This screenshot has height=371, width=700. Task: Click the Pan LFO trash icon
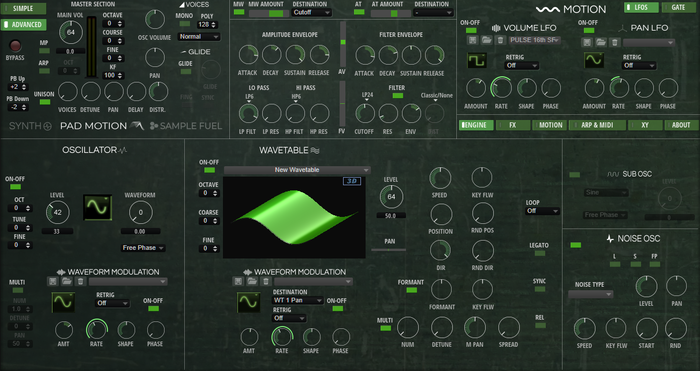click(x=615, y=42)
